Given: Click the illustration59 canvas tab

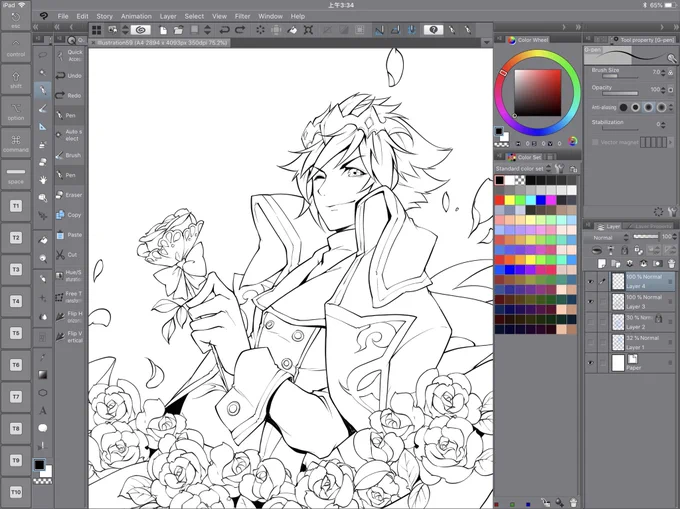Looking at the screenshot, I should [x=160, y=42].
